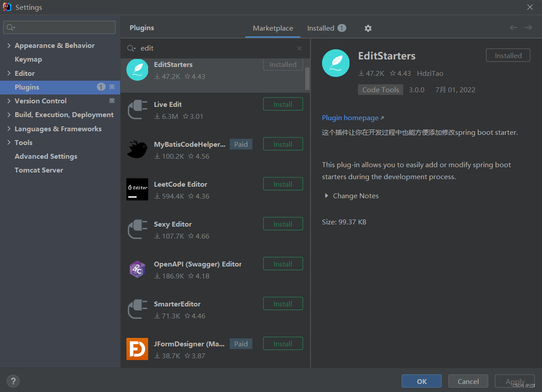Select Keymap in settings tree
Viewport: 542px width, 392px height.
point(28,59)
